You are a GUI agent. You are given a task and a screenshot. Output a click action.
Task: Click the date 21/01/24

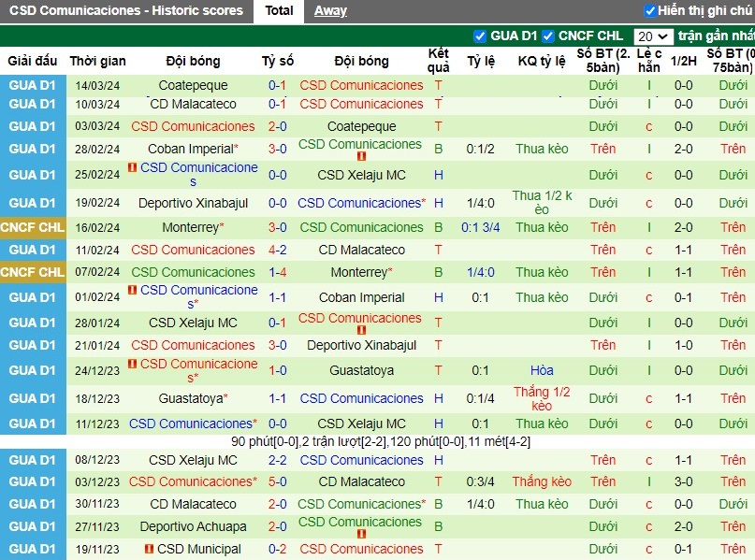tap(97, 345)
